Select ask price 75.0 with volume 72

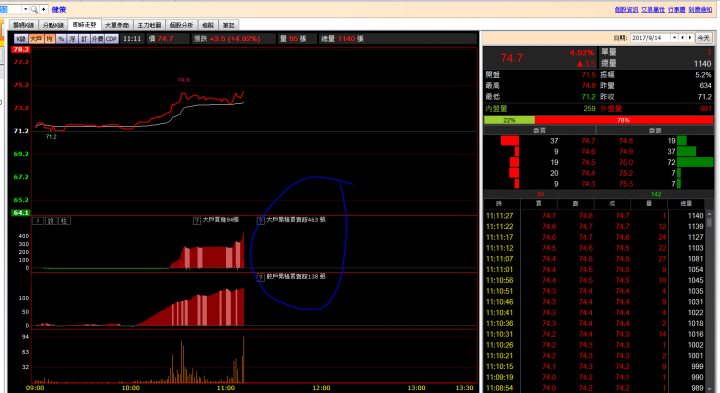coord(626,163)
